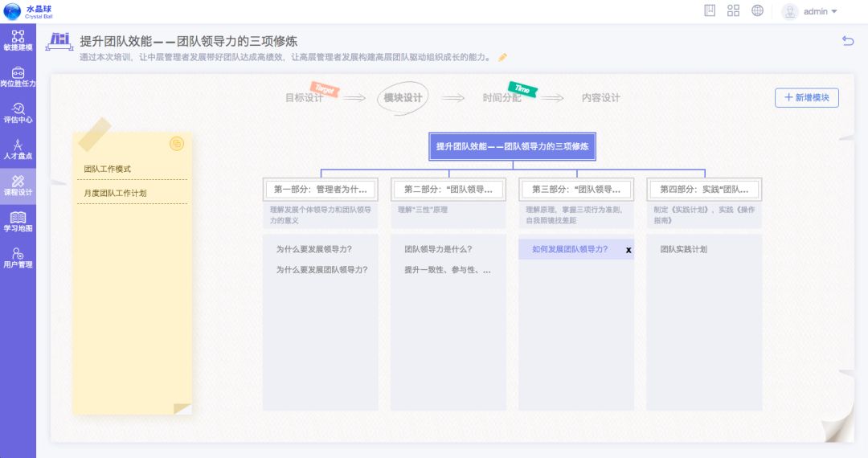Switch to the 内容设计 step
This screenshot has height=458, width=868.
click(600, 98)
